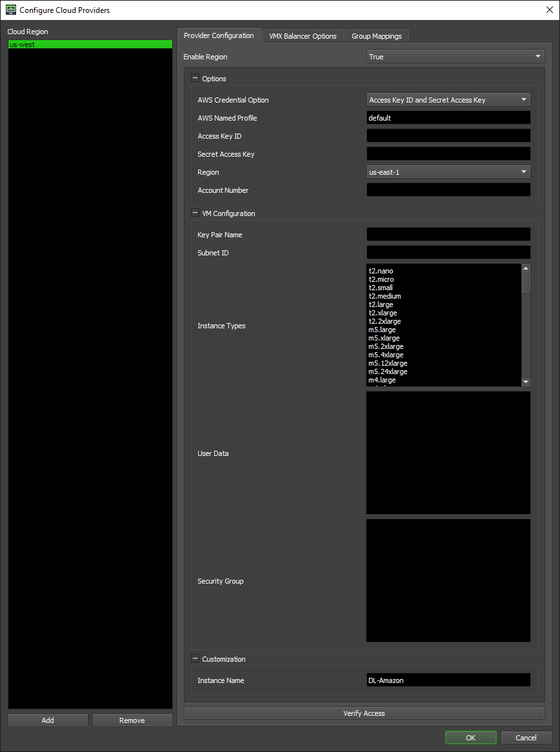Open the Region dropdown showing us-east-1
The height and width of the screenshot is (752, 560).
tap(448, 172)
